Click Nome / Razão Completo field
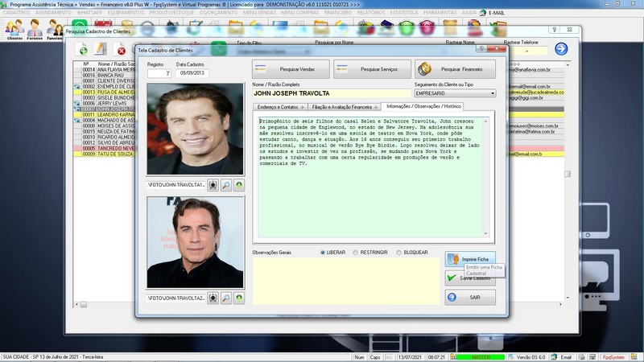Screen dimensions: 644x362 click(332, 93)
